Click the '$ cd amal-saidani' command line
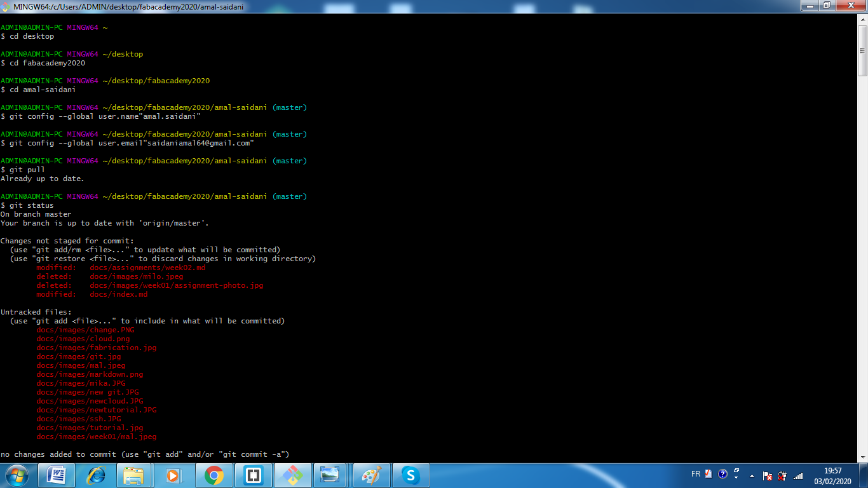This screenshot has height=488, width=868. click(x=38, y=90)
